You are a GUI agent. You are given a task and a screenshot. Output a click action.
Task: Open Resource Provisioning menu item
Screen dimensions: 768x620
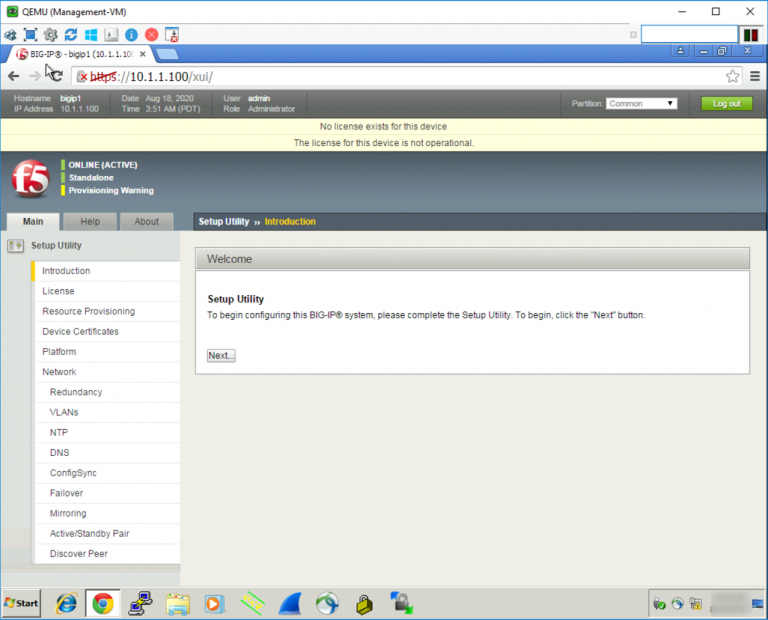[107, 311]
